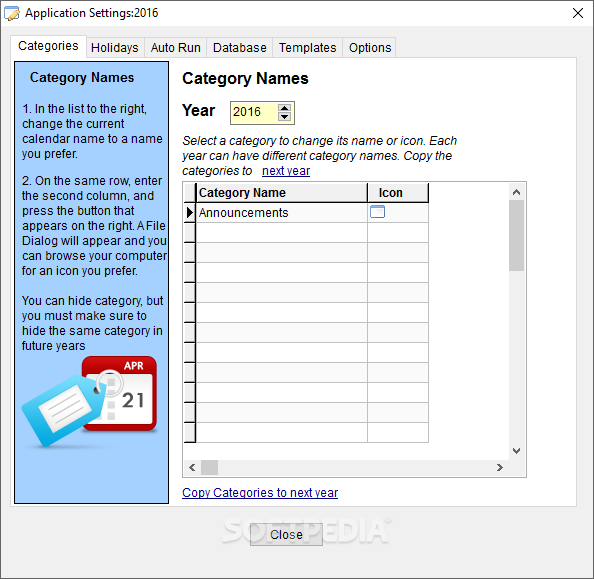Screen dimensions: 594x579
Task: Click the horizontal scrollbar left arrow
Action: (x=192, y=467)
